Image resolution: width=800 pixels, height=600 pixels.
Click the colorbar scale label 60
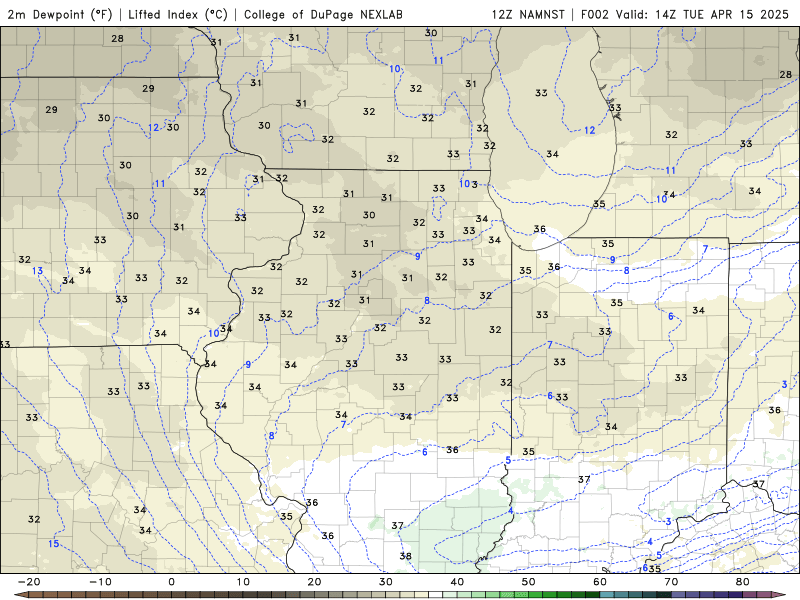[600, 582]
